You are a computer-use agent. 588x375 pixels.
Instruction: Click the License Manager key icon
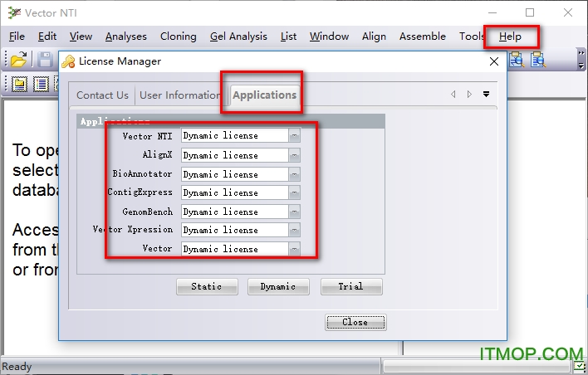(x=68, y=61)
